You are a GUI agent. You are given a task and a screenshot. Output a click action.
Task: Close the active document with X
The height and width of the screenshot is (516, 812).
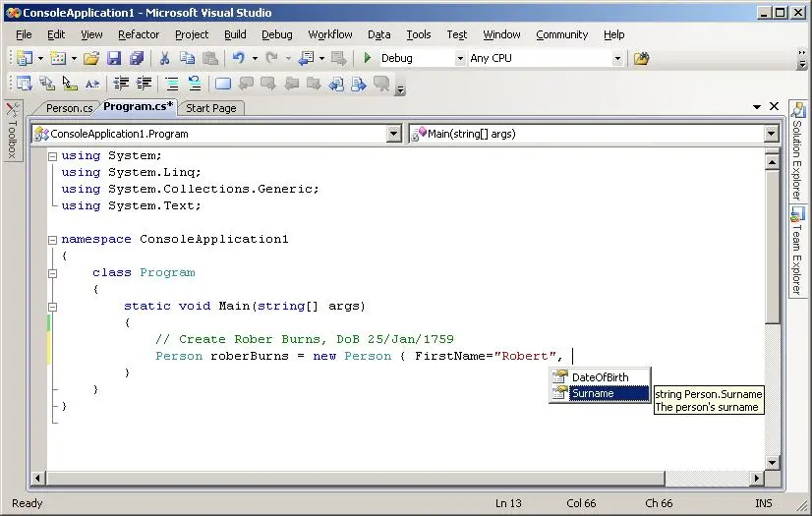[x=775, y=106]
